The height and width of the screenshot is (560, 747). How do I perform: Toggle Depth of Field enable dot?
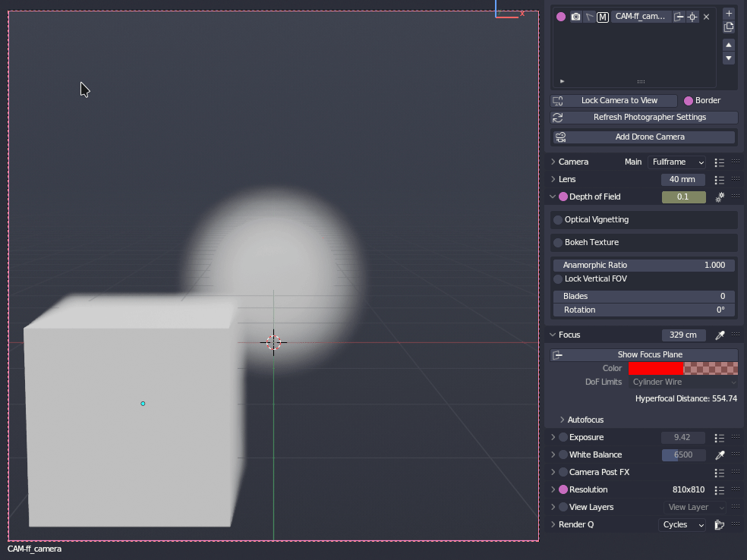(563, 197)
